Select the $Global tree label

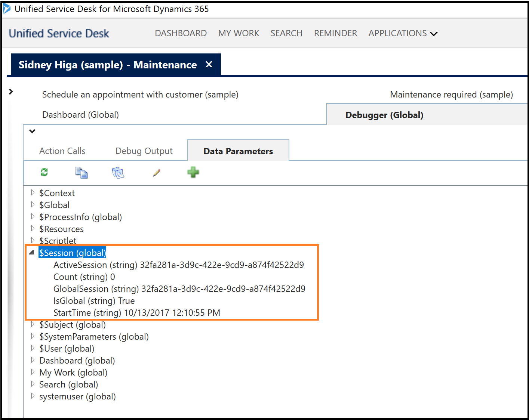coord(54,205)
